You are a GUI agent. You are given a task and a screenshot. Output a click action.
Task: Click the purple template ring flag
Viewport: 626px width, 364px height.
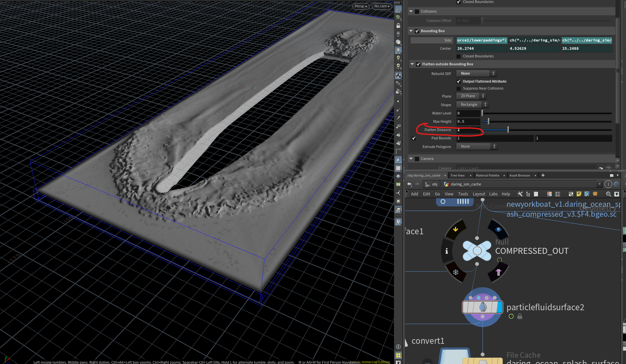(498, 272)
